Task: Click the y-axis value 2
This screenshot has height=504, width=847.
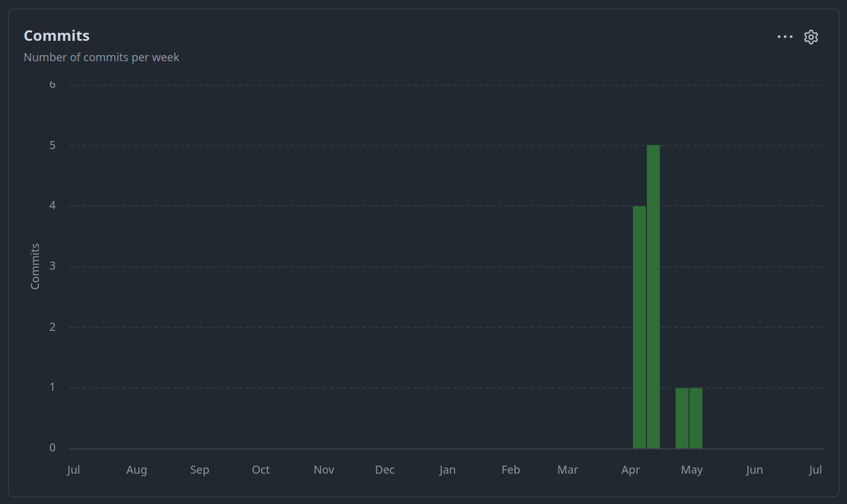Action: (53, 327)
